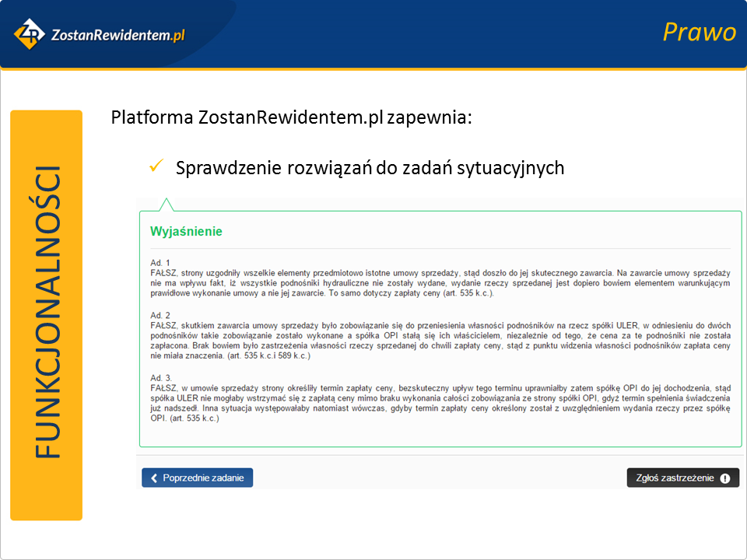Viewport: 747px width, 560px height.
Task: Click the vertical FUNKCJONALNOŚCI banner
Action: point(47,315)
